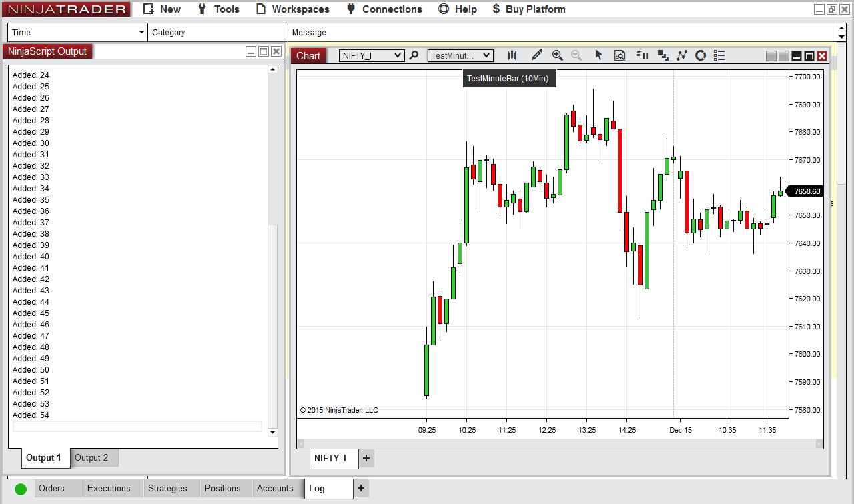Select the drawing tools pencil icon
Screen dimensions: 854x504
[537, 55]
